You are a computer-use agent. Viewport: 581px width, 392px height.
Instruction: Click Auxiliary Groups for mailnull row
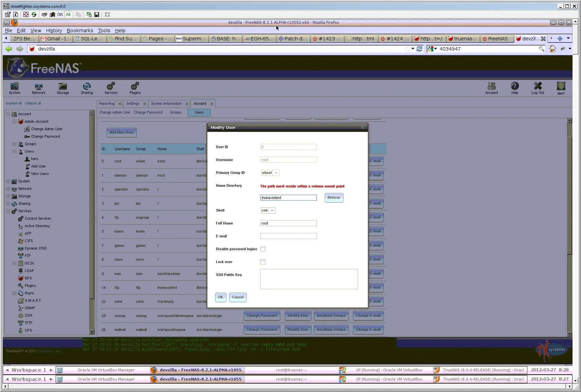tap(331, 330)
